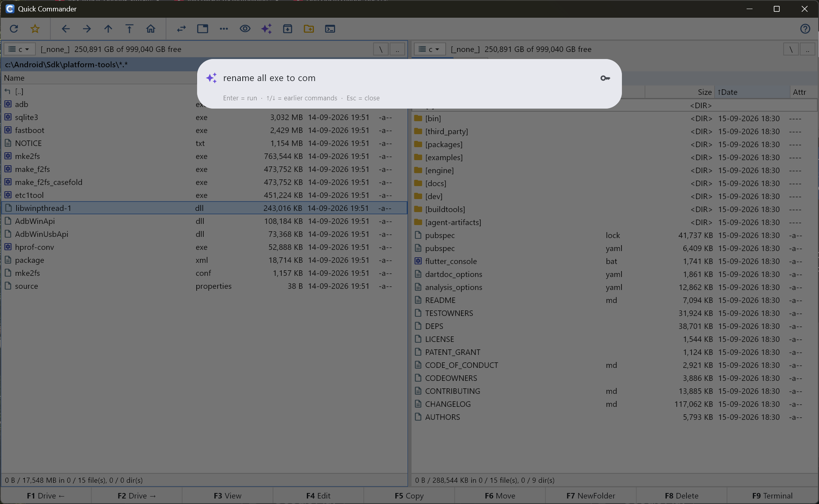Image resolution: width=819 pixels, height=504 pixels.
Task: Click F8 Delete in function bar
Action: (682, 496)
